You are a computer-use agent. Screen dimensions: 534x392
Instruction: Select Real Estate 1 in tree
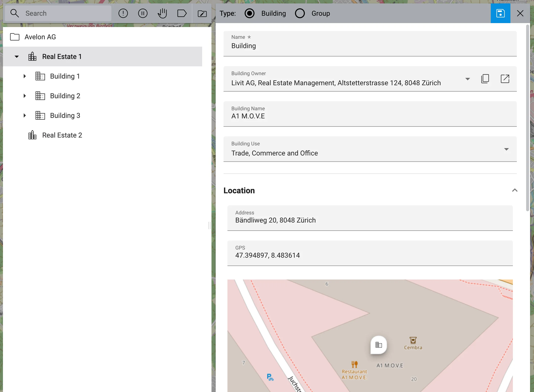click(x=103, y=56)
